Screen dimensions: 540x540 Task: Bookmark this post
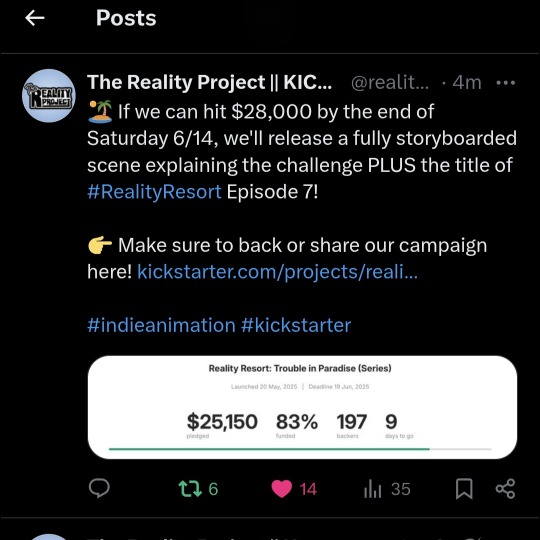pyautogui.click(x=464, y=489)
